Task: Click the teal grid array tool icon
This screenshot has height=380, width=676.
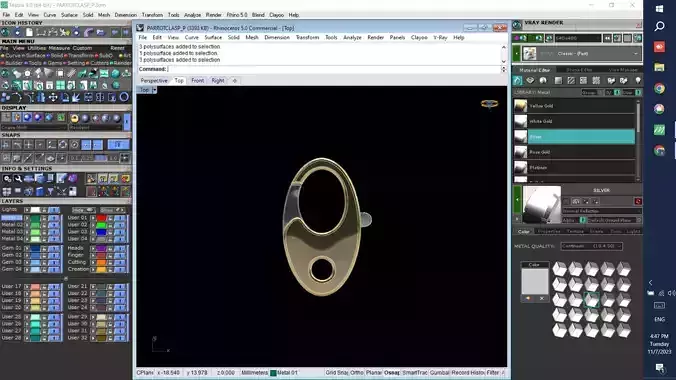Action: (60, 85)
